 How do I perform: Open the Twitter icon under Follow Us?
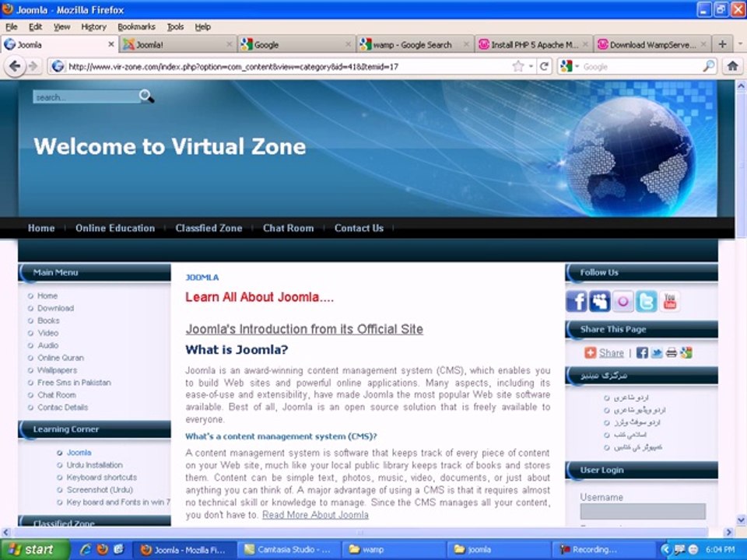[x=646, y=302]
